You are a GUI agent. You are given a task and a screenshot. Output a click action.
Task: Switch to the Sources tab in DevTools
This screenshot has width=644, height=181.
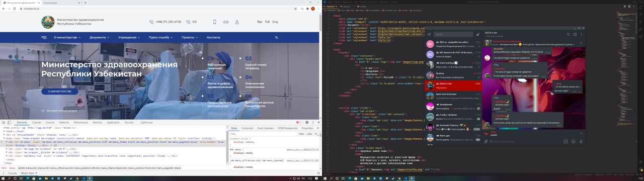[50, 122]
